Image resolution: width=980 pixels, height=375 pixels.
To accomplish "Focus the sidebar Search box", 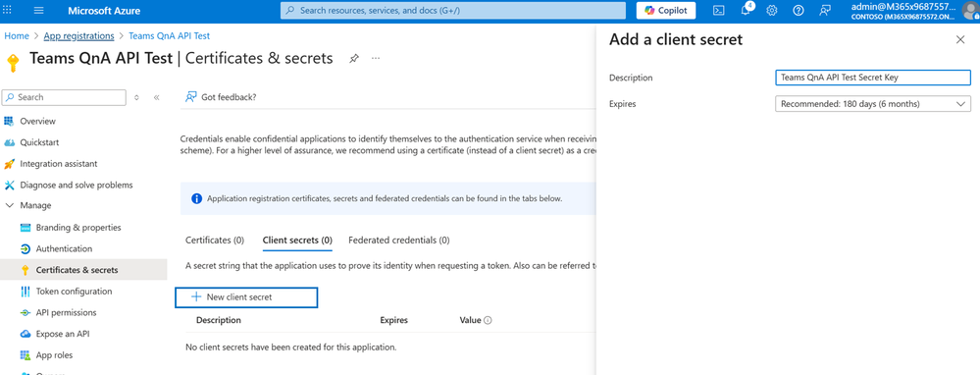I will (x=65, y=97).
